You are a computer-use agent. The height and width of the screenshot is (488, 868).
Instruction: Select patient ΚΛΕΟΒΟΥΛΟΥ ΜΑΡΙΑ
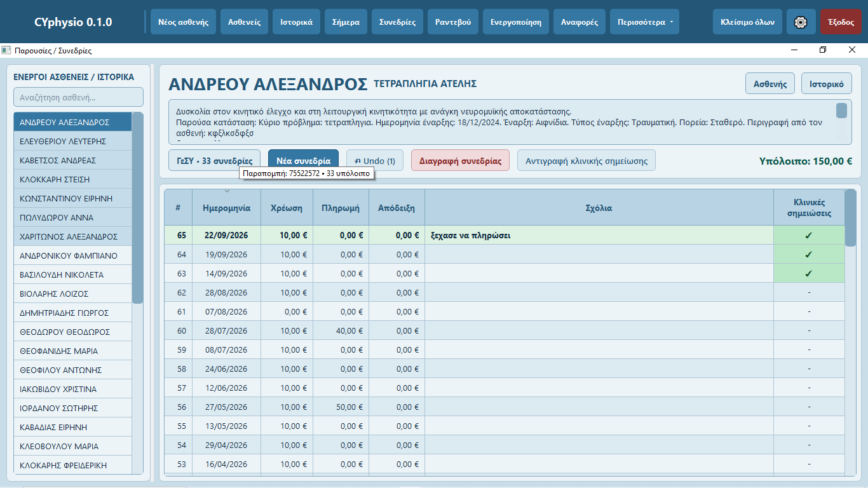(x=72, y=446)
